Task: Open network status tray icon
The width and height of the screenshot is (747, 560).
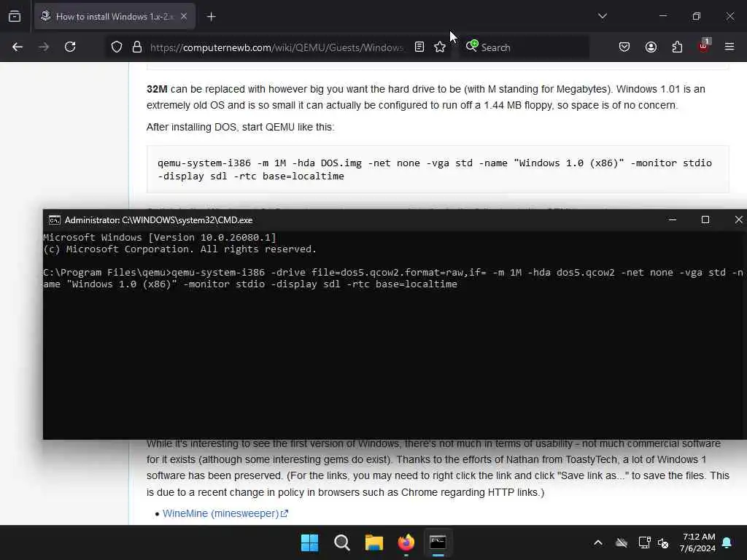Action: [x=644, y=542]
